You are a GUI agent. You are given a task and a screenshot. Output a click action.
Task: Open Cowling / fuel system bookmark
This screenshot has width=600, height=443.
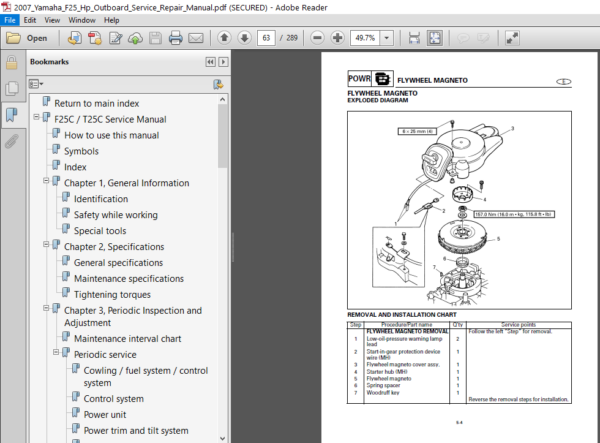pos(145,376)
